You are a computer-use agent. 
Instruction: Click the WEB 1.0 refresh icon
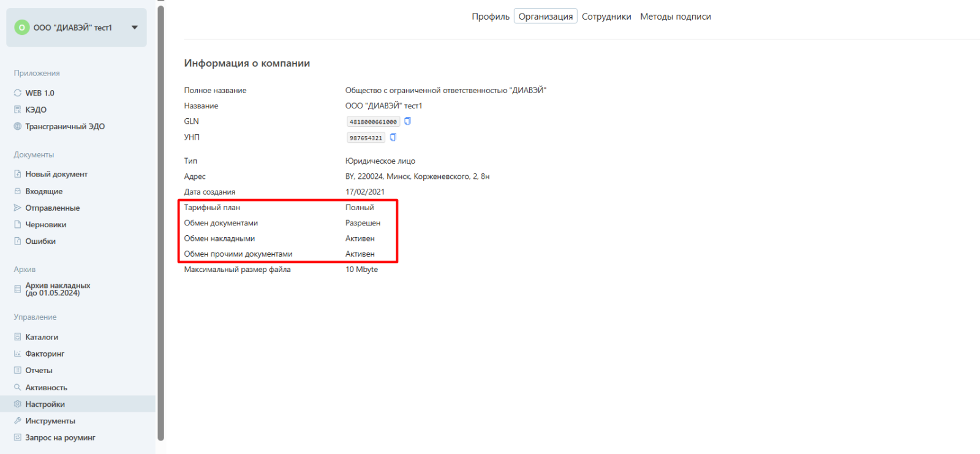click(18, 93)
